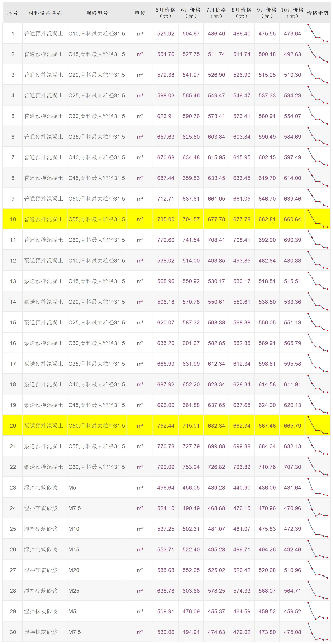
Task: Select the row 23 name cell 湿拌砌筑砂浆
Action: [41, 487]
